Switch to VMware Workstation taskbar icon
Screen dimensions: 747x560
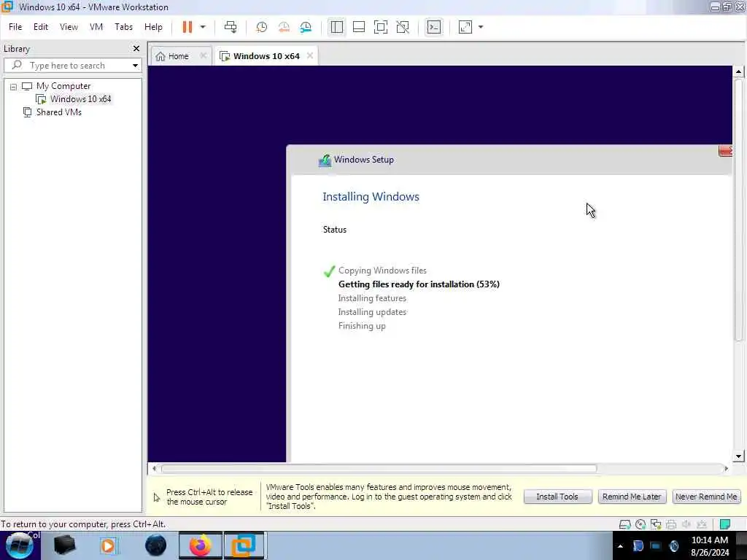pos(244,545)
